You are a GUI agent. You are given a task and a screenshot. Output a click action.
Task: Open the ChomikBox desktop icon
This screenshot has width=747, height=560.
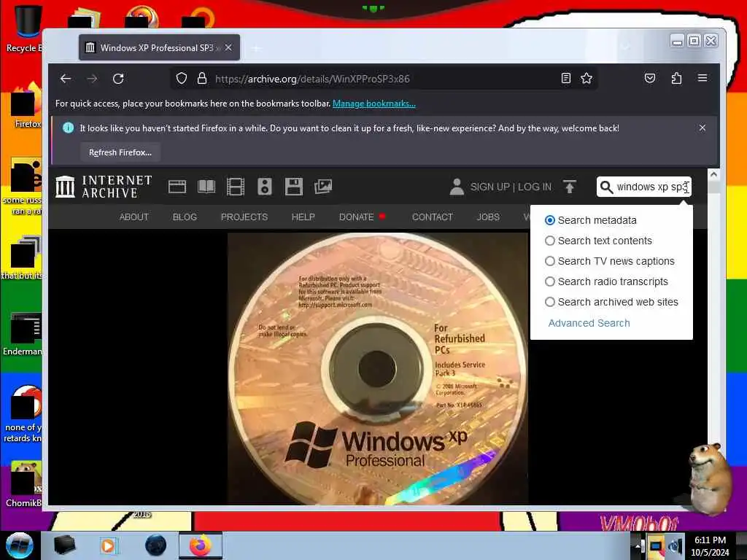(x=24, y=483)
